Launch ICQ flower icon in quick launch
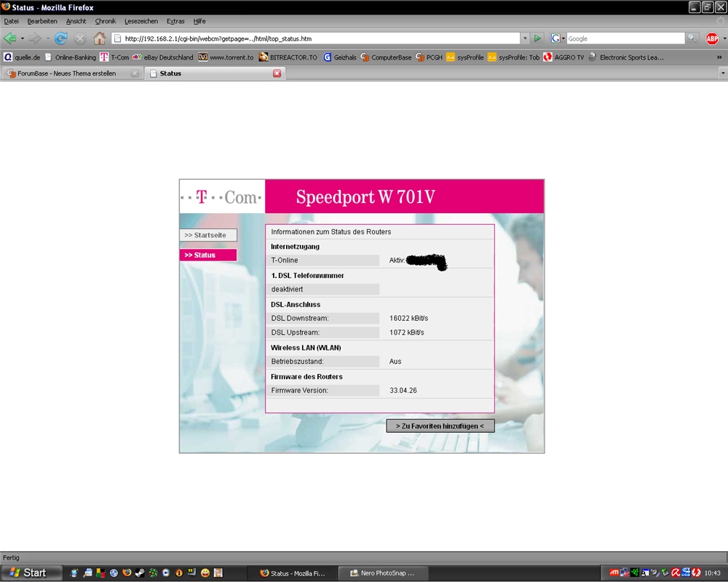 pyautogui.click(x=153, y=573)
